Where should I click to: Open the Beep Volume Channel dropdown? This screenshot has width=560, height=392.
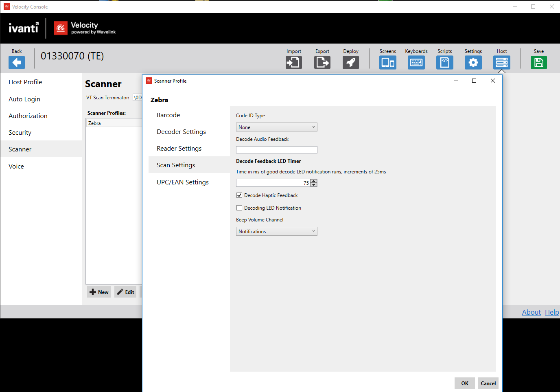[x=276, y=231]
